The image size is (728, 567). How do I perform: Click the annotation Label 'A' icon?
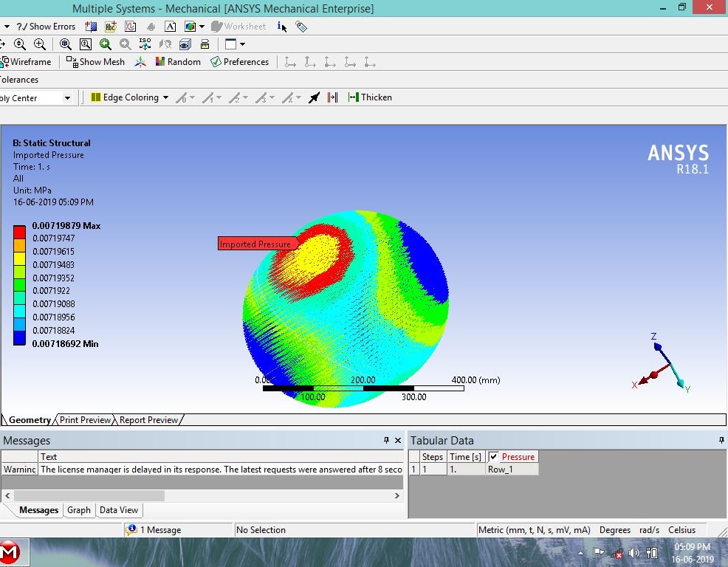point(169,27)
